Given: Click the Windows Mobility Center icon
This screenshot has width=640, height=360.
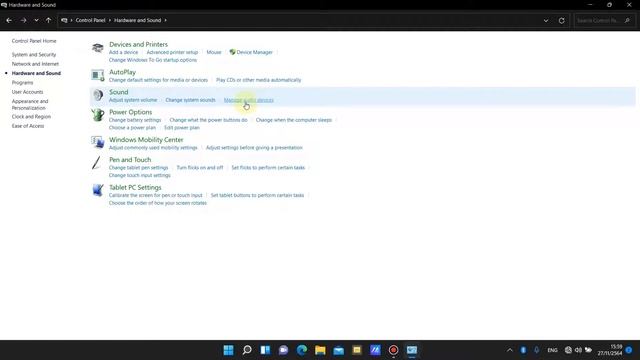Looking at the screenshot, I should click(x=98, y=143).
